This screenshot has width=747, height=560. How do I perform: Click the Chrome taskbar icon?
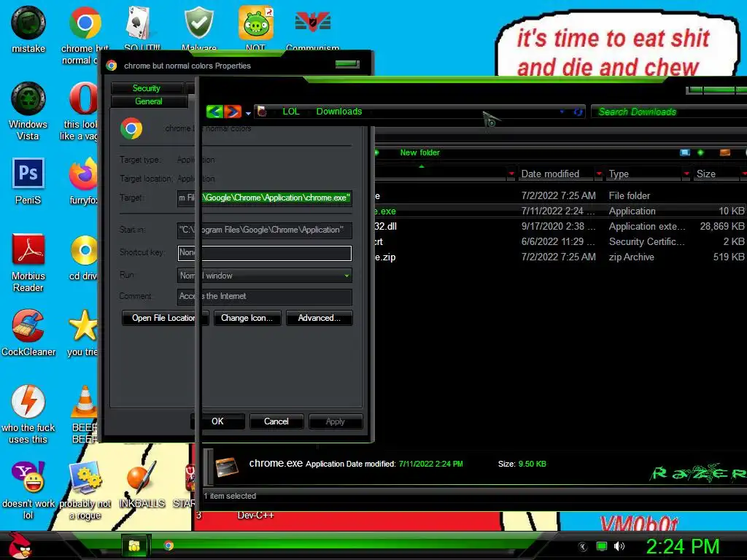[169, 545]
